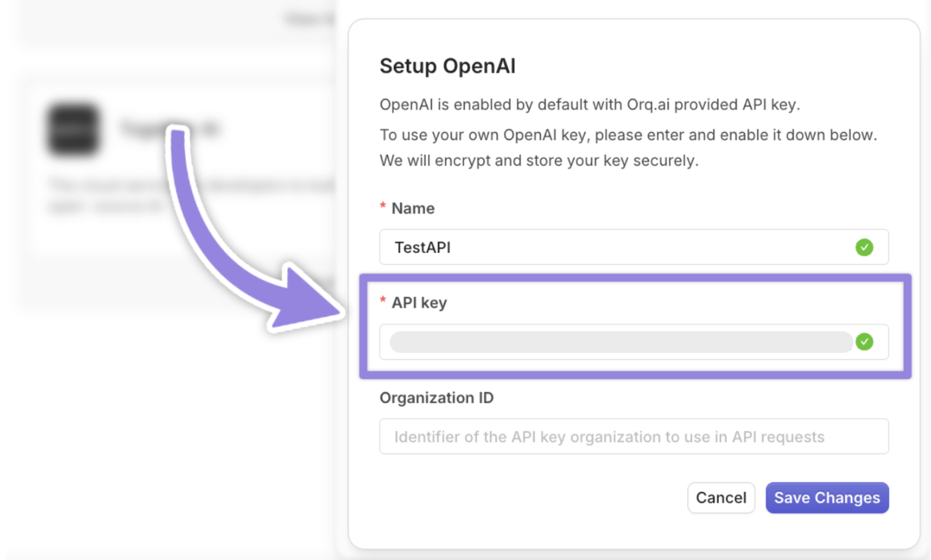
Task: Click the gray masked key value pill
Action: (620, 342)
